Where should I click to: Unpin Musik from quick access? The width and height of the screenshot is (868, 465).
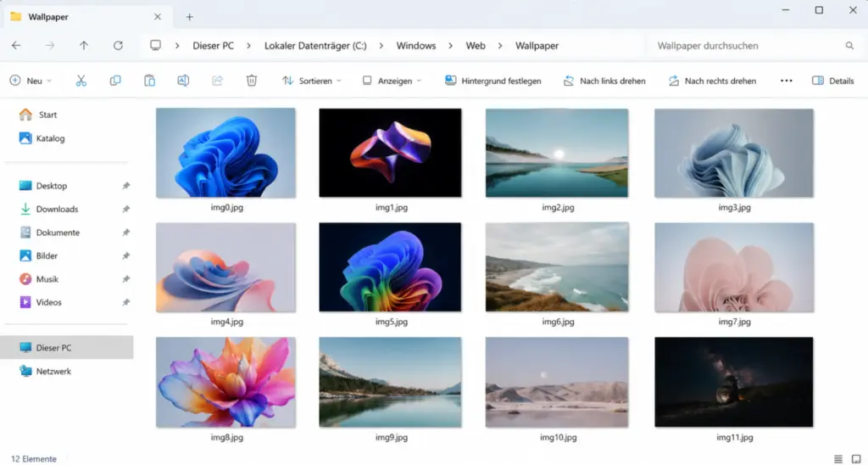[x=126, y=279]
